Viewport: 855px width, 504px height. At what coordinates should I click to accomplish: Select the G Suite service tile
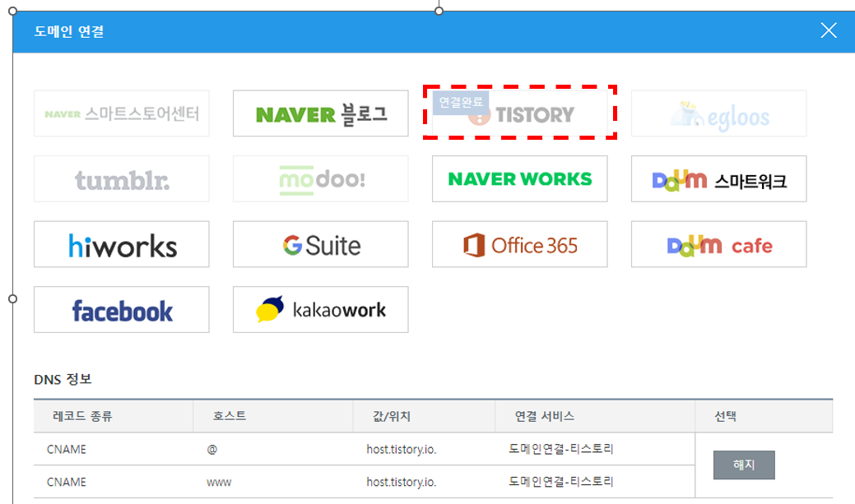tap(321, 244)
